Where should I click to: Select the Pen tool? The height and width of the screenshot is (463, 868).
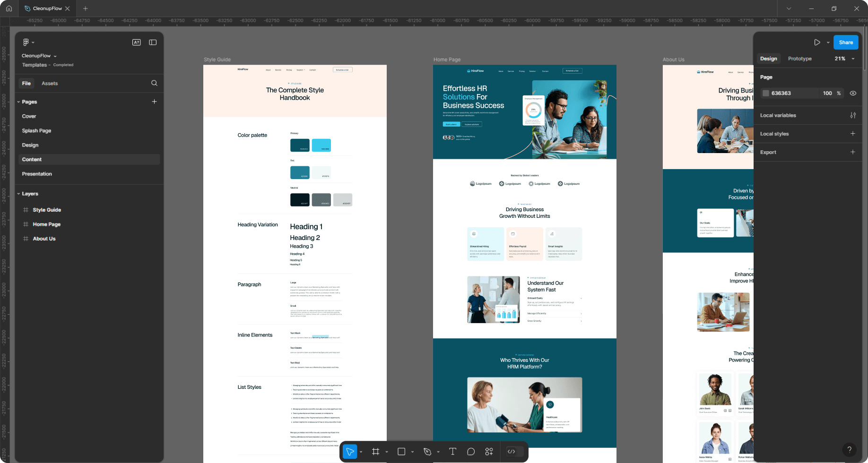pyautogui.click(x=427, y=451)
